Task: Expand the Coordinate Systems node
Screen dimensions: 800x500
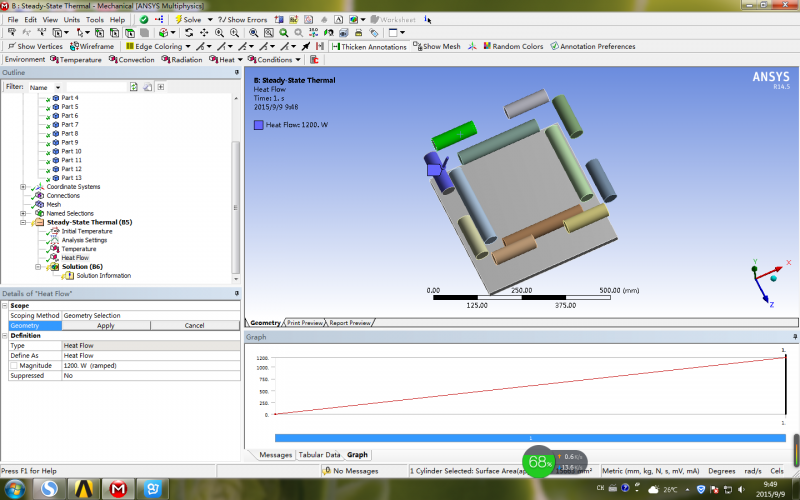Action: [x=22, y=187]
